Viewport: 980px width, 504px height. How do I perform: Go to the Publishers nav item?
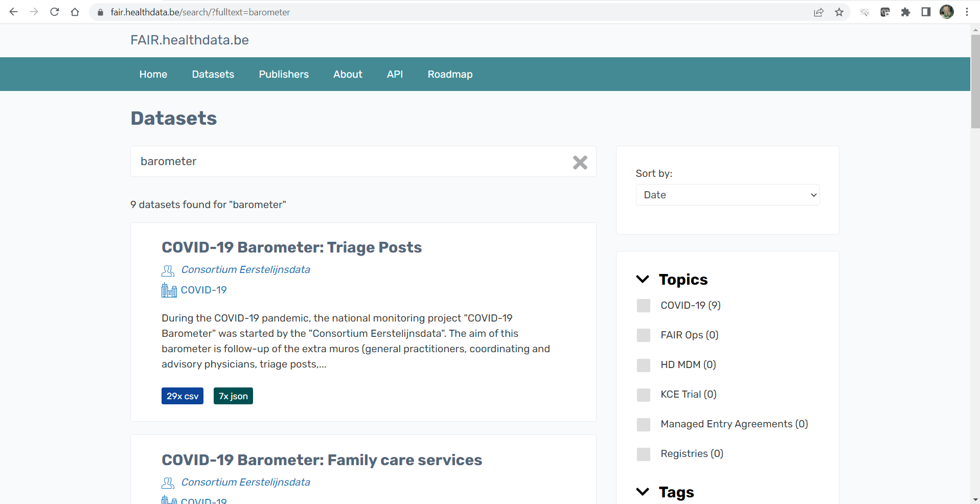[x=284, y=74]
